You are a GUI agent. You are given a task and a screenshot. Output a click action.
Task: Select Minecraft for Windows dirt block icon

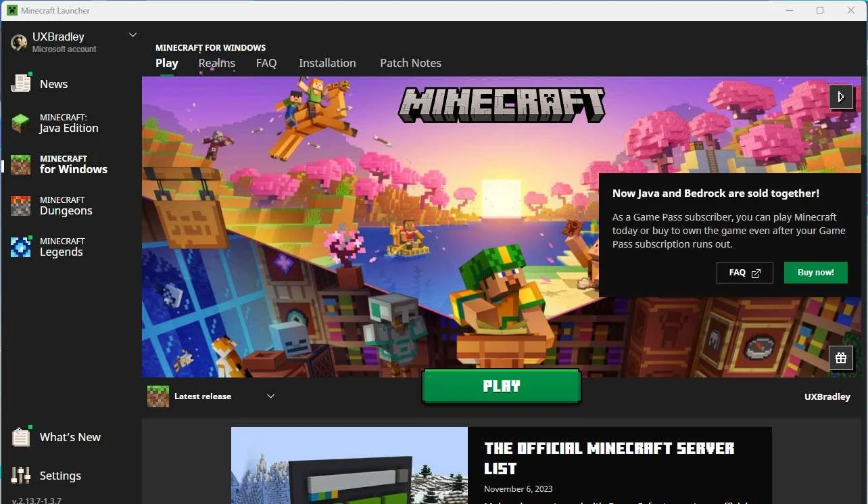point(21,164)
